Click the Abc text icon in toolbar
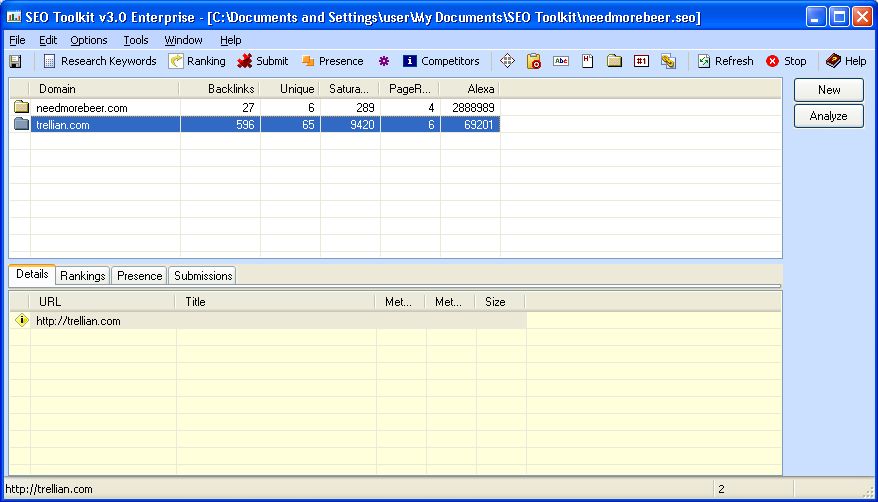878x502 pixels. pos(561,61)
